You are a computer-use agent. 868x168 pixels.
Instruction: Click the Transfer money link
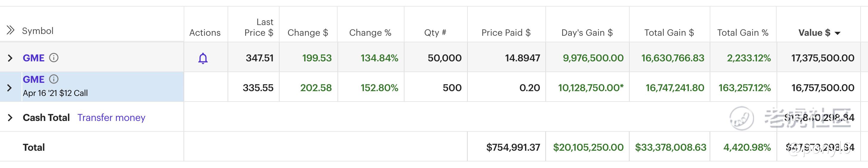coord(111,118)
